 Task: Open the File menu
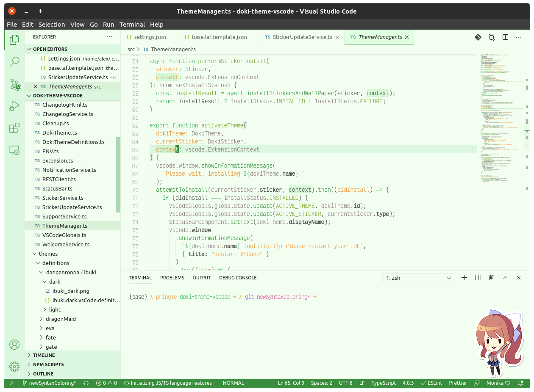12,25
